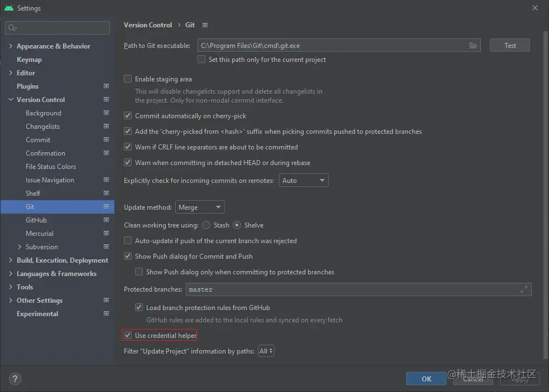This screenshot has height=392, width=549.
Task: Open help with the question mark button
Action: tap(15, 379)
